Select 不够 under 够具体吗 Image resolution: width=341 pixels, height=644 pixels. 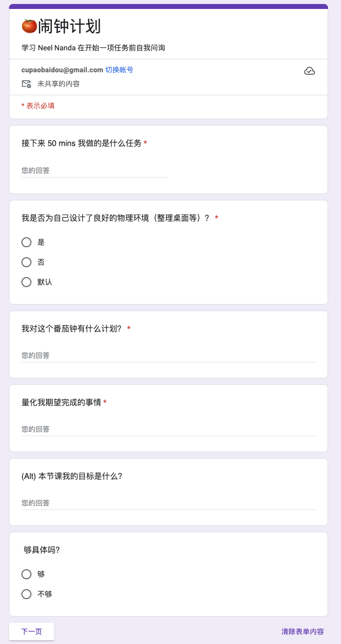26,594
